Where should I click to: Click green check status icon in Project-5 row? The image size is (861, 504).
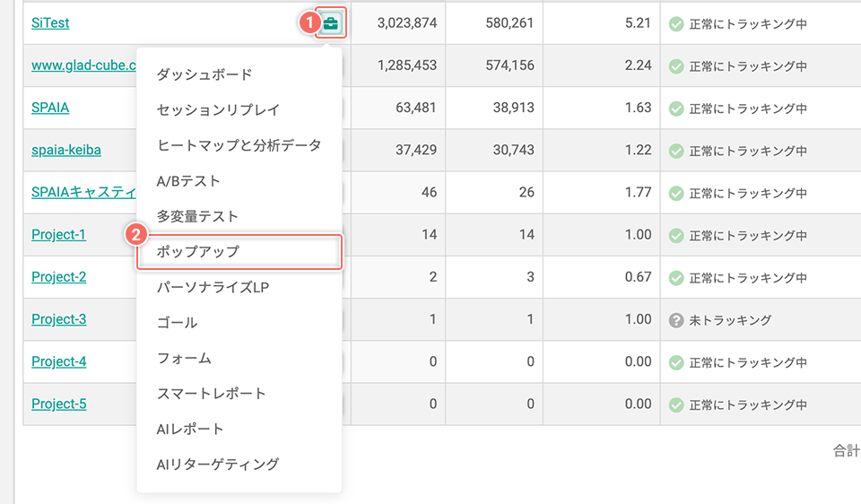[676, 404]
